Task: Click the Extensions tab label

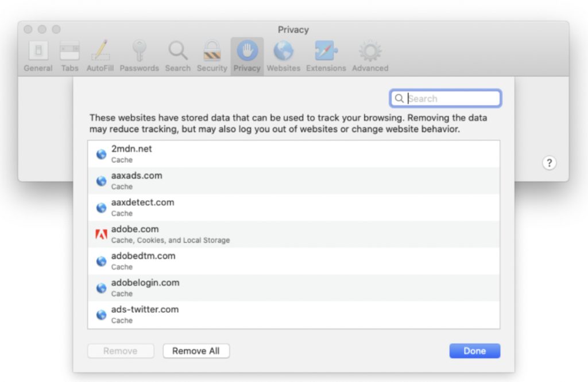Action: (326, 68)
